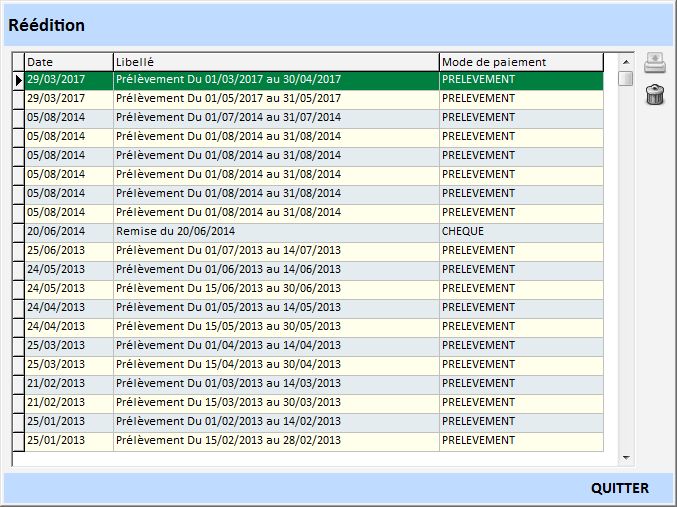The width and height of the screenshot is (677, 507).
Task: Select Prélèvement Du 15/03/2013 au 30/03/2013 row
Action: point(275,402)
